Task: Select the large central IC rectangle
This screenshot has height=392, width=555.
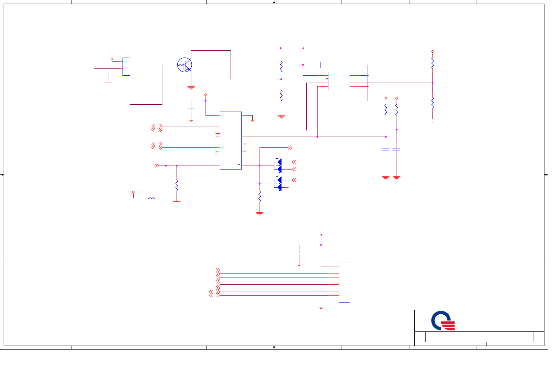Action: [x=231, y=141]
